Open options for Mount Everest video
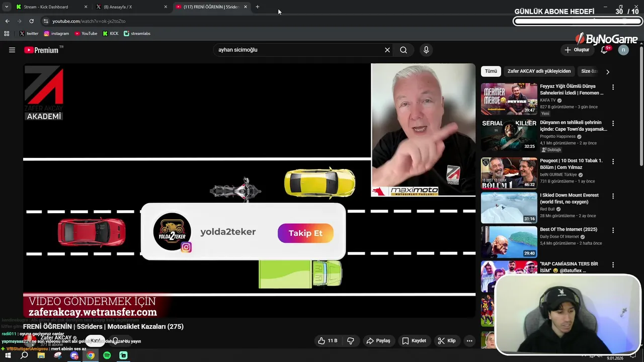This screenshot has height=362, width=644. click(613, 196)
